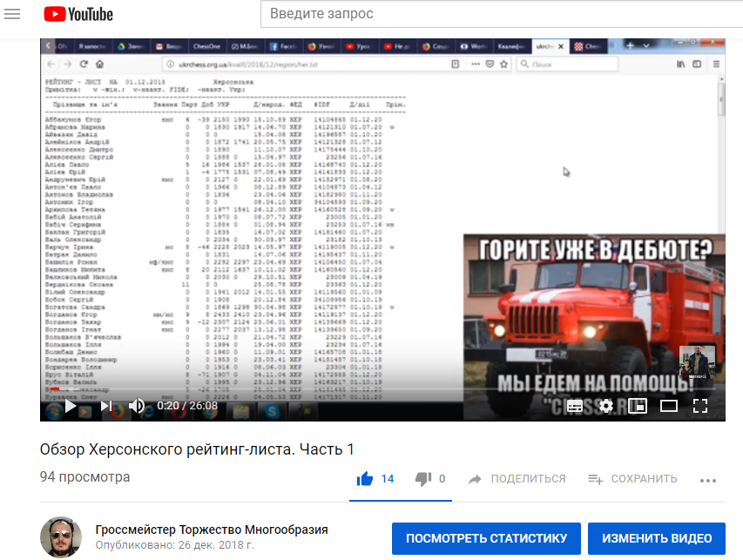The height and width of the screenshot is (560, 743).
Task: Enter full screen mode
Action: (x=699, y=406)
